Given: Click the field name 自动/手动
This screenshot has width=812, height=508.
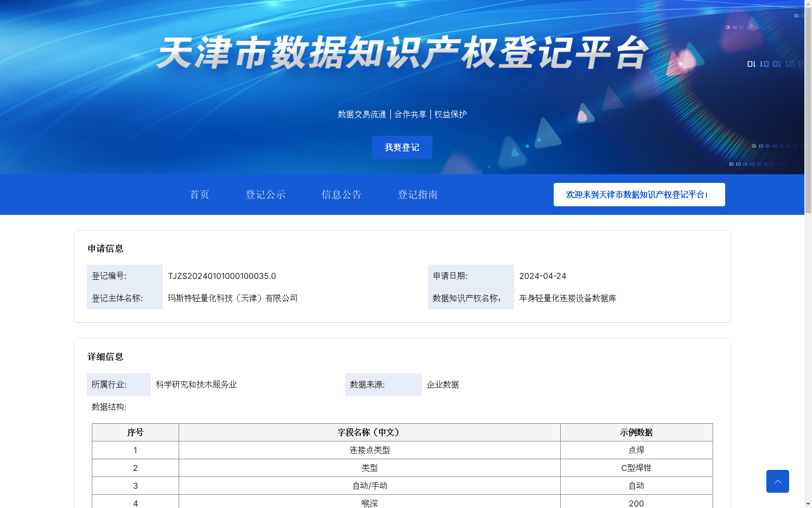Looking at the screenshot, I should [x=369, y=486].
